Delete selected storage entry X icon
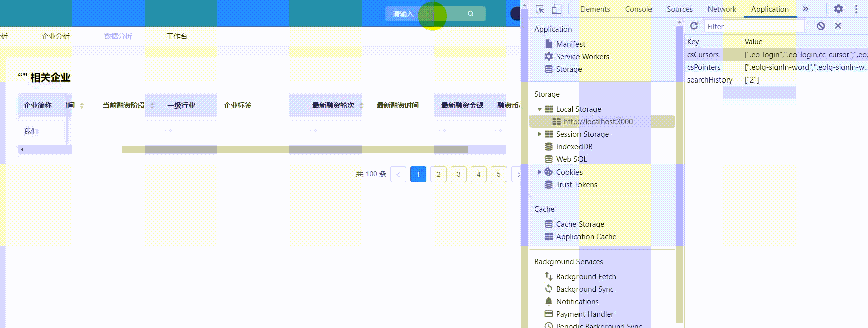 coord(838,26)
